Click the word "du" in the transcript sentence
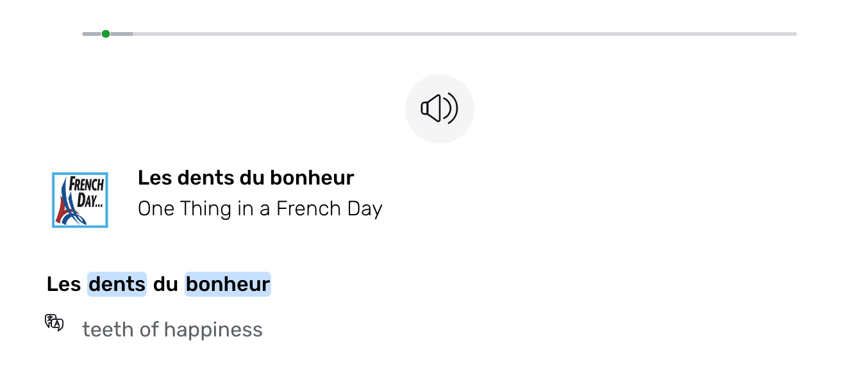Image resolution: width=868 pixels, height=373 pixels. click(165, 284)
